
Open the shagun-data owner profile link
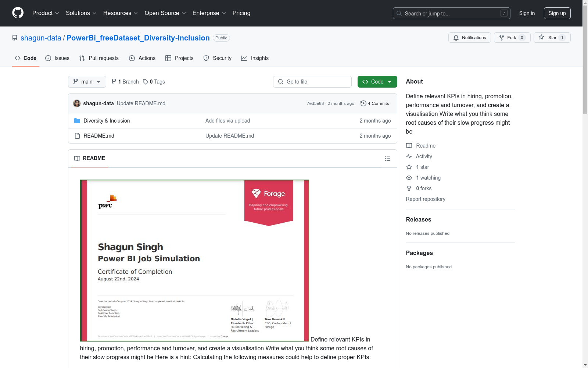[x=41, y=38]
